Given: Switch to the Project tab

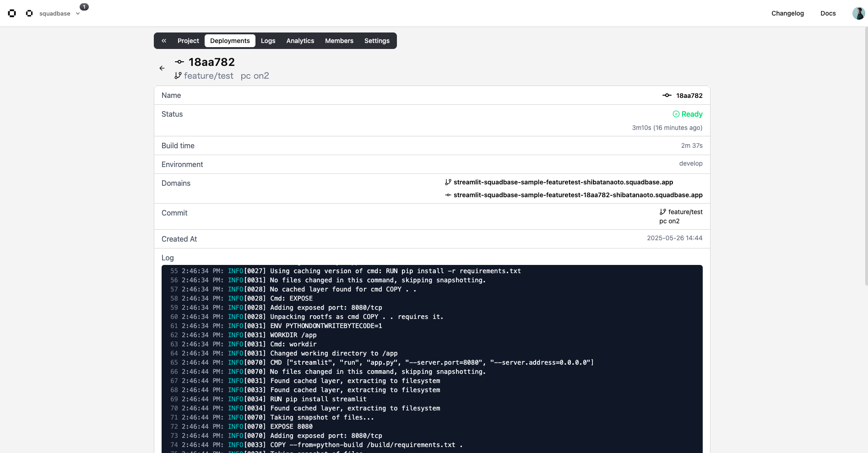Looking at the screenshot, I should click(x=188, y=41).
